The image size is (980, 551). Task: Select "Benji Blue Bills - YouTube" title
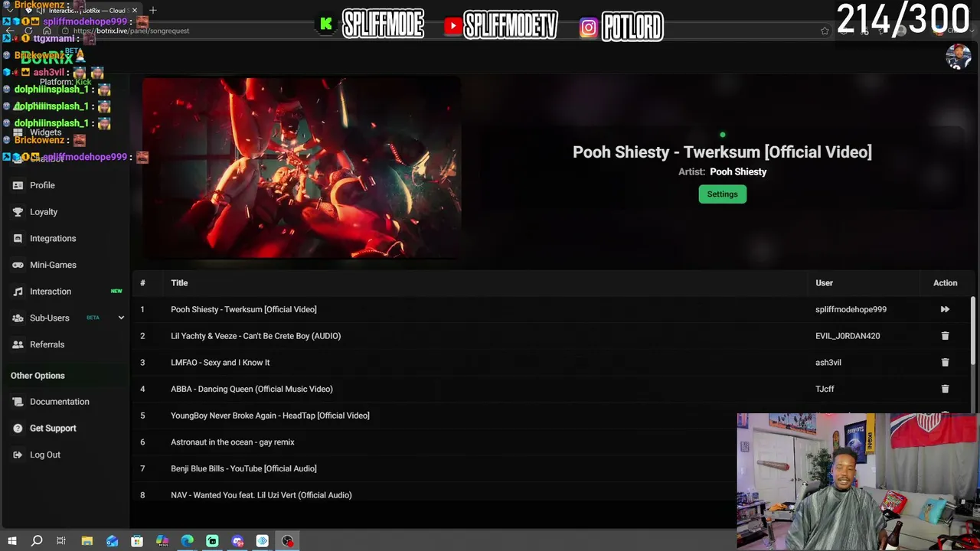243,468
